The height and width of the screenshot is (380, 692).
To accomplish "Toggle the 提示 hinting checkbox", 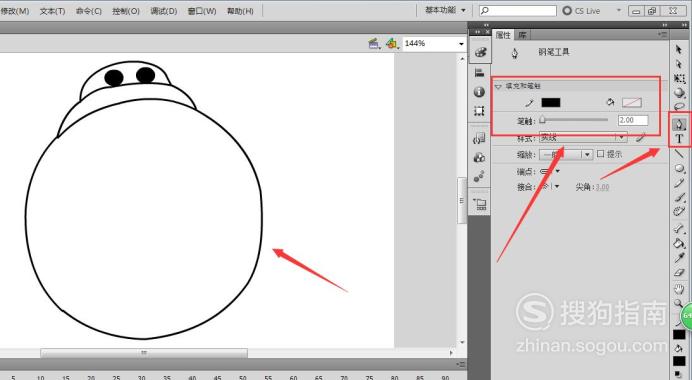I will click(600, 154).
